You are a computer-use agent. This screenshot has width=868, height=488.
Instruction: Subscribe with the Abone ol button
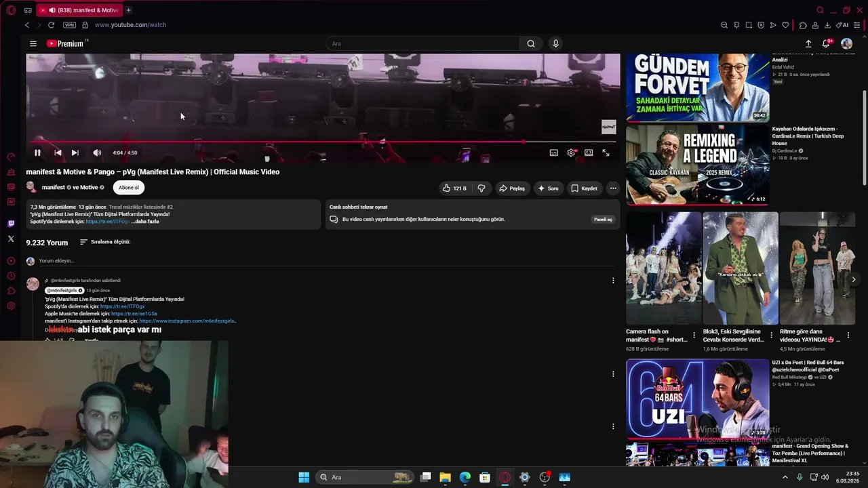(x=129, y=188)
